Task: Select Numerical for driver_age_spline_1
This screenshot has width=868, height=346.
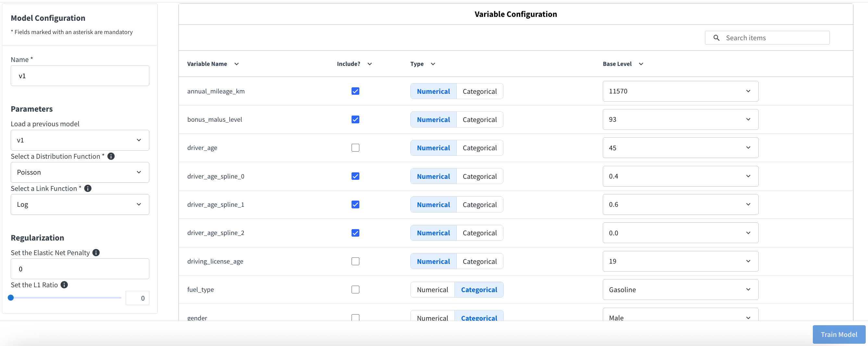Action: tap(433, 204)
